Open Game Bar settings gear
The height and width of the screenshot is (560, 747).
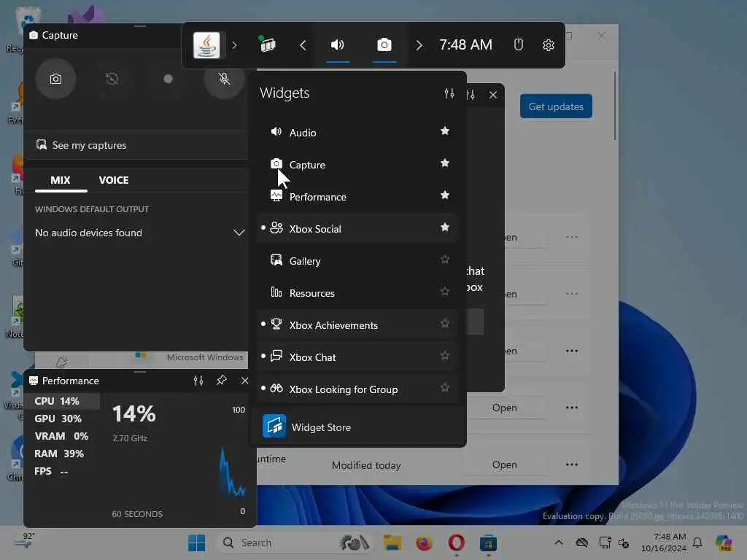(549, 45)
